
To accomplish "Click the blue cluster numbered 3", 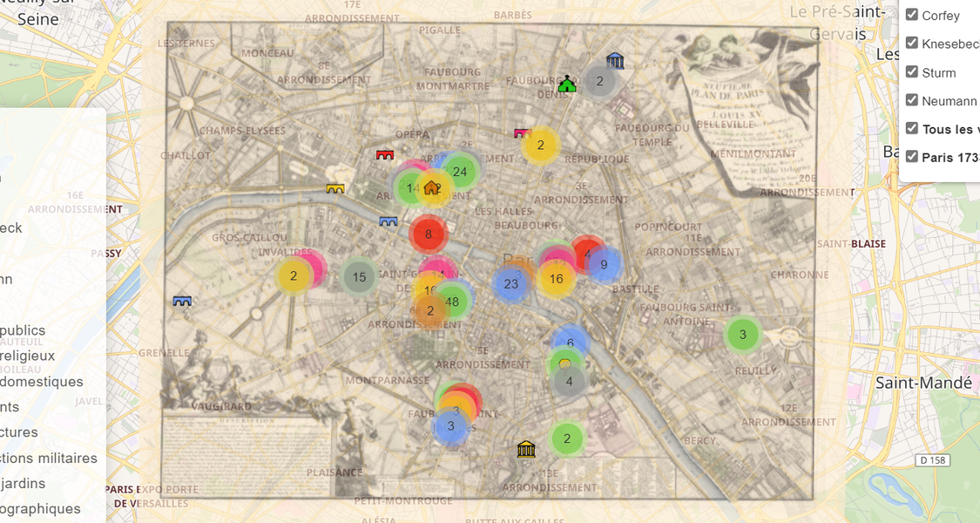I will point(450,426).
